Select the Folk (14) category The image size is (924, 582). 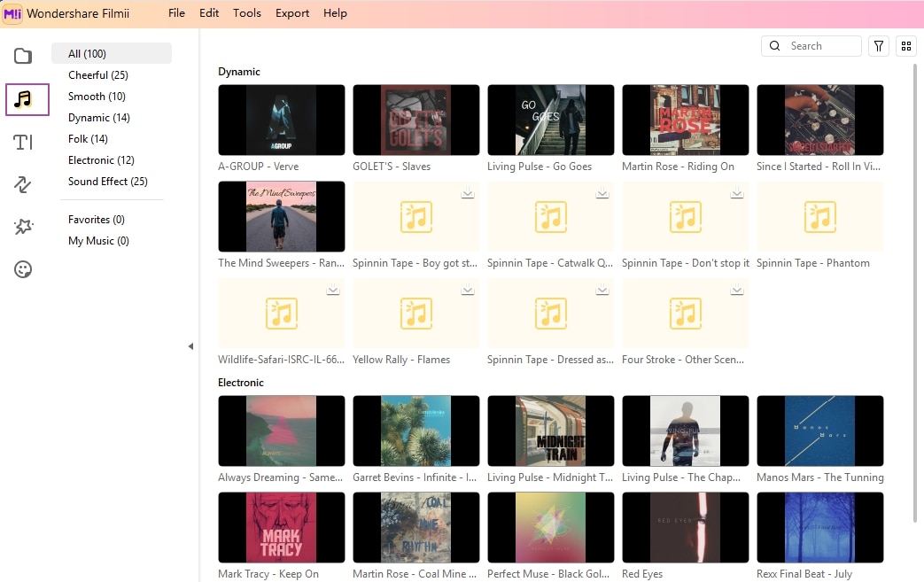point(88,138)
